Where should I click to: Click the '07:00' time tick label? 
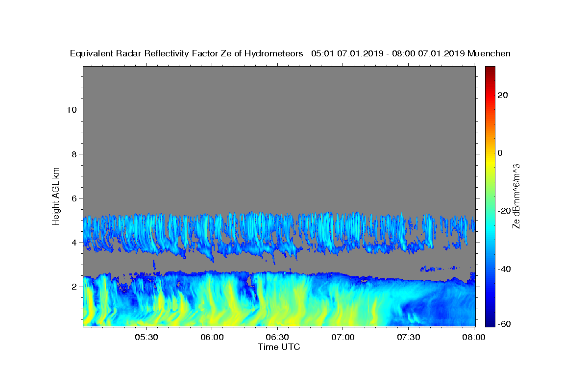click(x=343, y=337)
